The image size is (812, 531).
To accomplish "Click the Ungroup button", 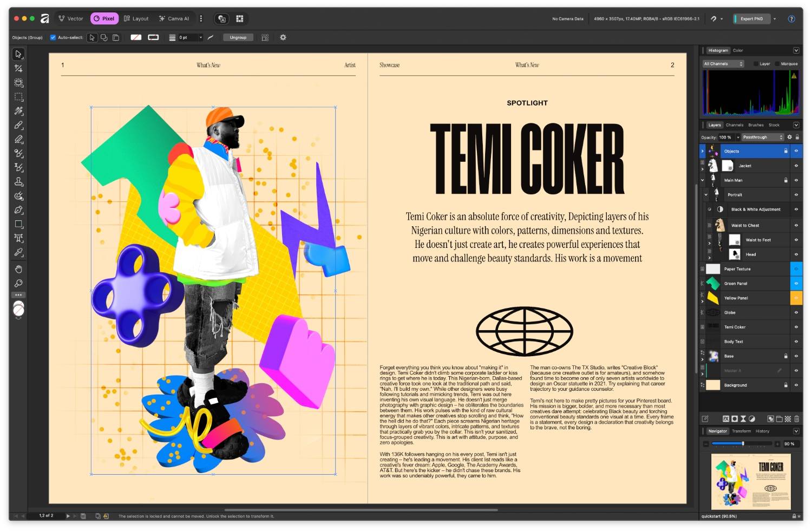I will pyautogui.click(x=238, y=37).
